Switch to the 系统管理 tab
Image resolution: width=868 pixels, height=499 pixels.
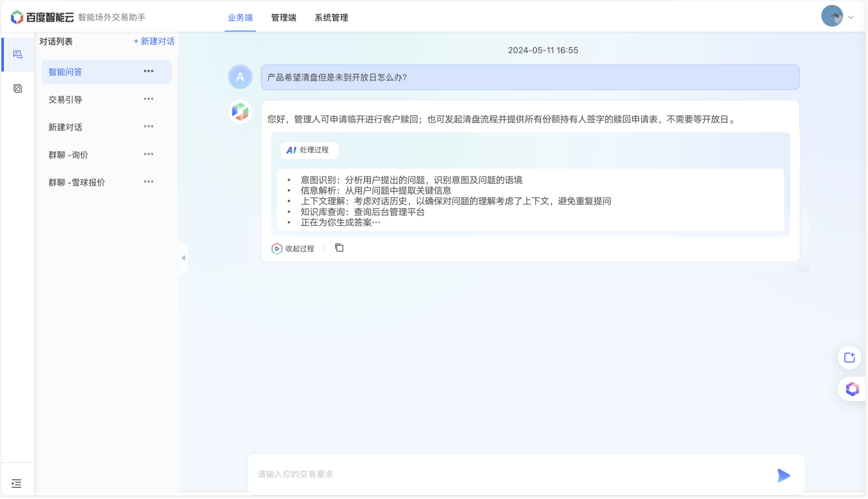pyautogui.click(x=331, y=18)
